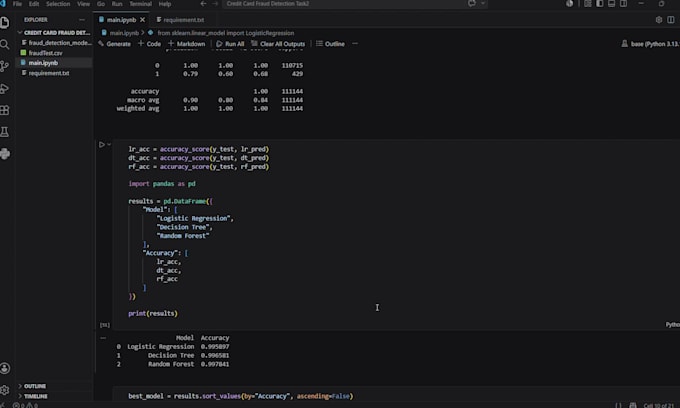Open the View menu

83,3
